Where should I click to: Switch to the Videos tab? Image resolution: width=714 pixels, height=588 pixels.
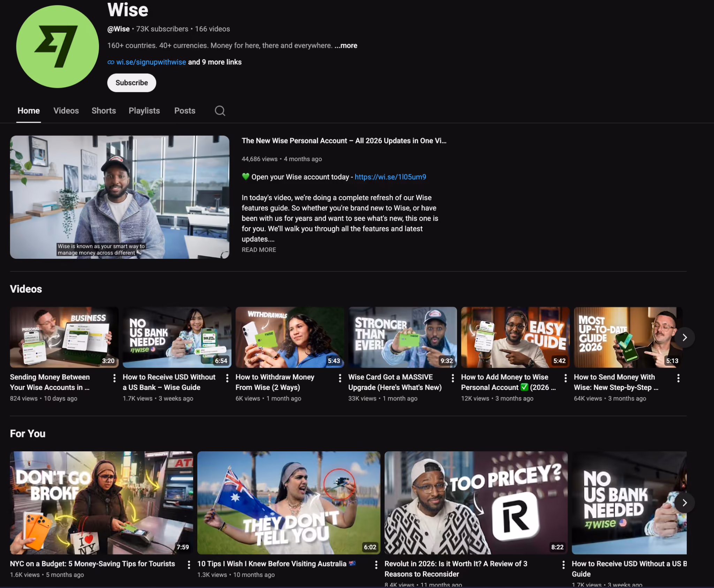pos(66,111)
